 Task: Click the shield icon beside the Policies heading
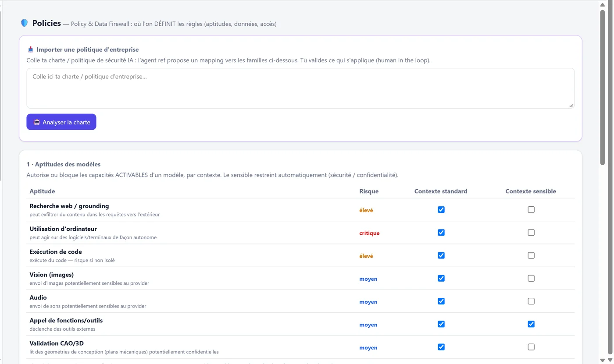tap(25, 23)
